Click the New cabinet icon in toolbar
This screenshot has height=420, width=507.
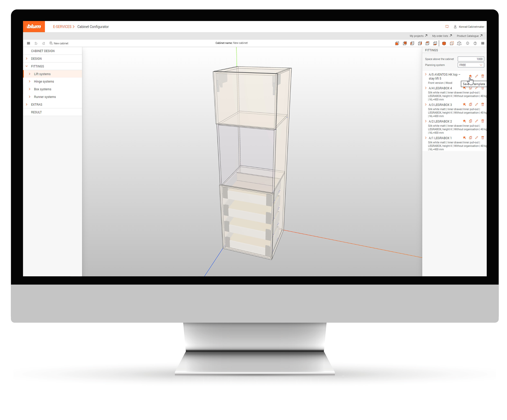[x=51, y=43]
